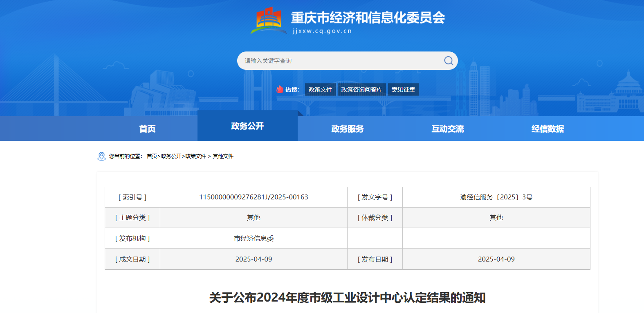Select the 政策文件 hot search tag
The height and width of the screenshot is (313, 644).
(x=320, y=89)
